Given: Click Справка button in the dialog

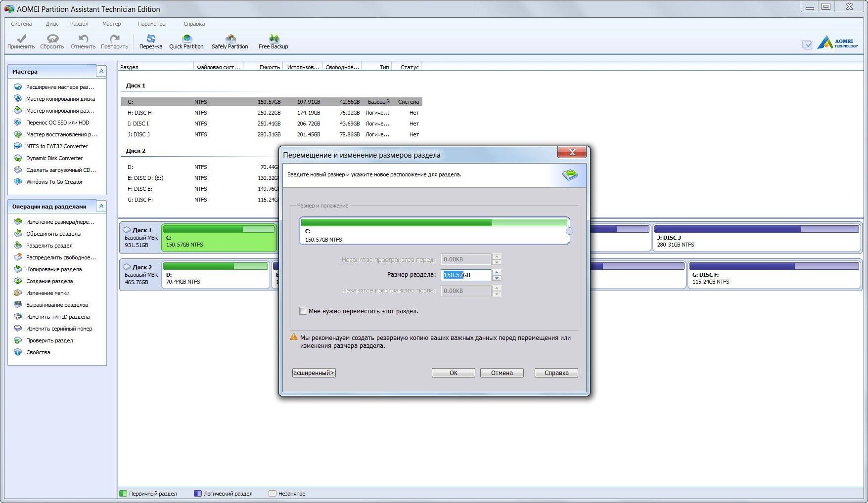Looking at the screenshot, I should tap(556, 373).
